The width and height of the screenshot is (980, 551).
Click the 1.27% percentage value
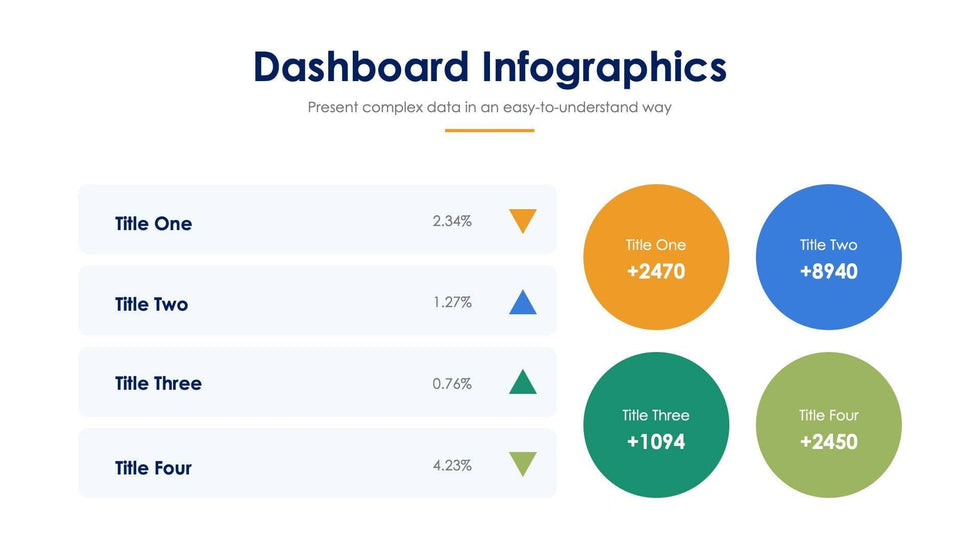[x=452, y=302]
